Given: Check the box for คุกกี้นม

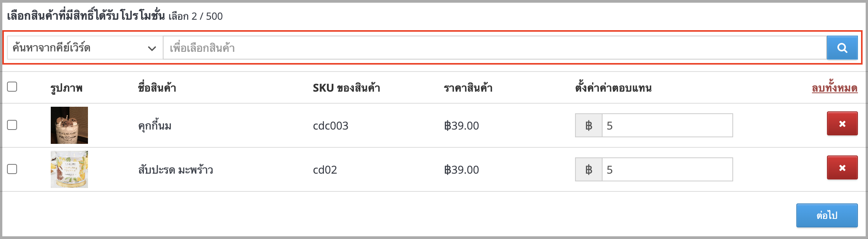Looking at the screenshot, I should click(12, 125).
